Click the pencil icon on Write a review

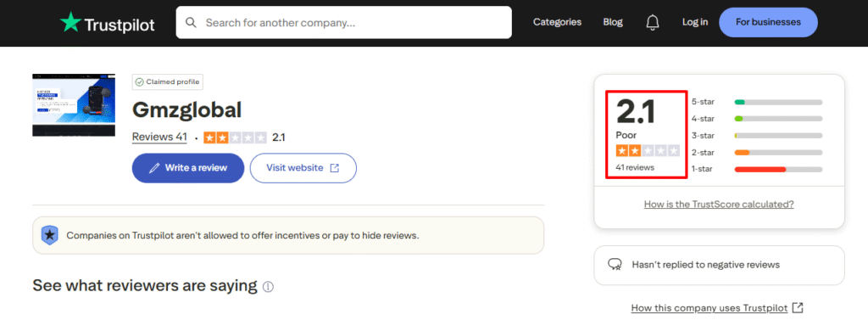pyautogui.click(x=154, y=168)
